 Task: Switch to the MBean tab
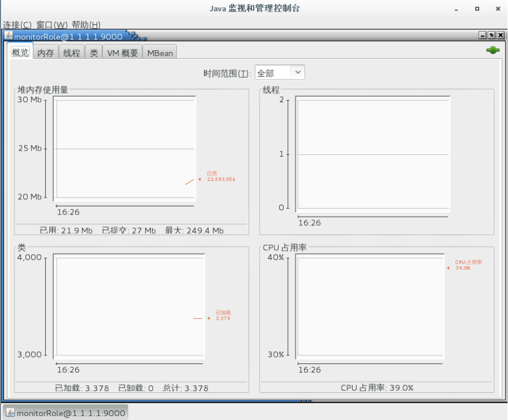pos(160,53)
